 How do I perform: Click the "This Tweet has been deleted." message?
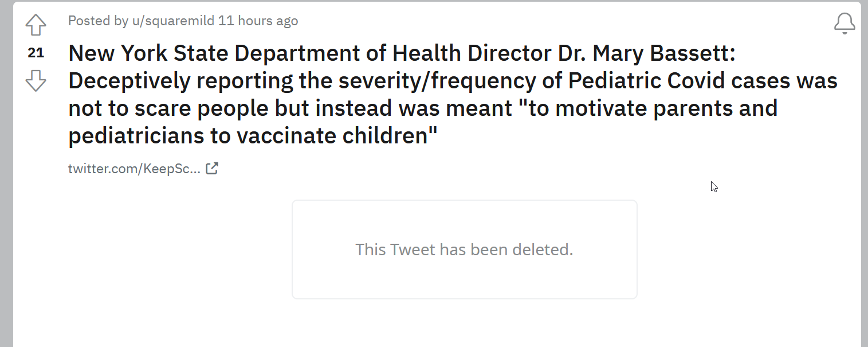click(464, 250)
